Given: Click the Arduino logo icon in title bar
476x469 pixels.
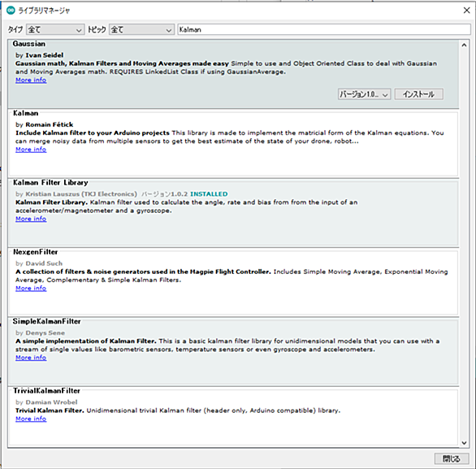Looking at the screenshot, I should click(11, 11).
